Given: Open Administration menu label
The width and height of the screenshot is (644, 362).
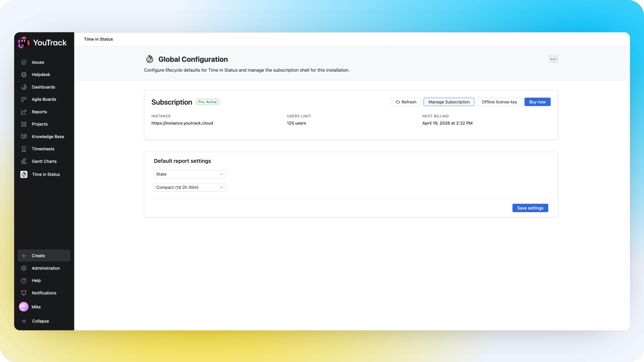Looking at the screenshot, I should click(x=46, y=268).
